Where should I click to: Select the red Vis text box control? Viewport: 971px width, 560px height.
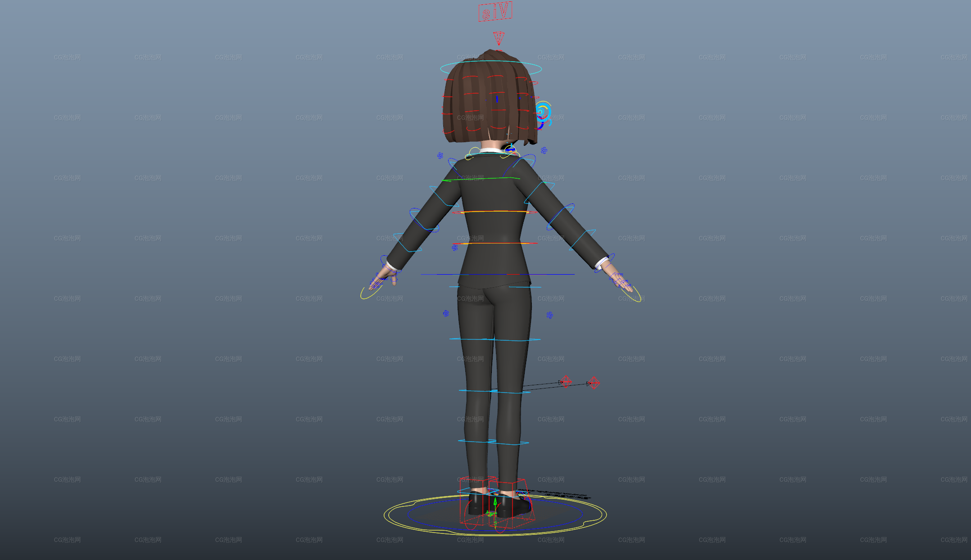tap(495, 11)
